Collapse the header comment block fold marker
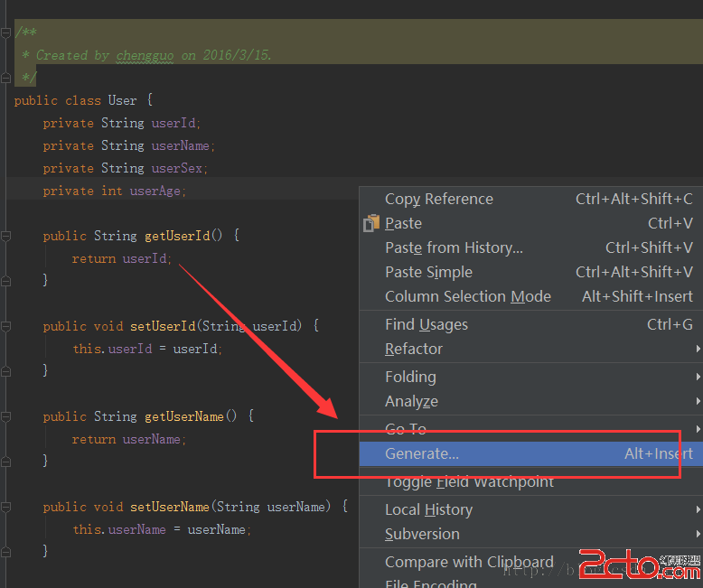The height and width of the screenshot is (588, 703). (x=5, y=33)
